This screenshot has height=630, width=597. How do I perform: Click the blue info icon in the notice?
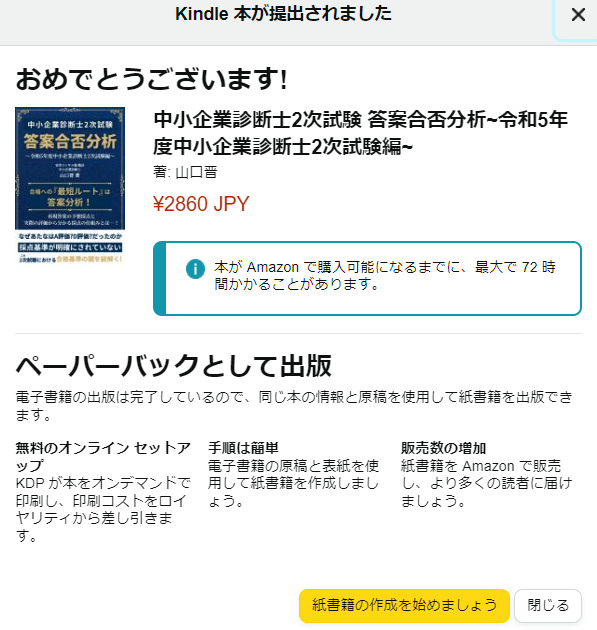click(x=195, y=269)
